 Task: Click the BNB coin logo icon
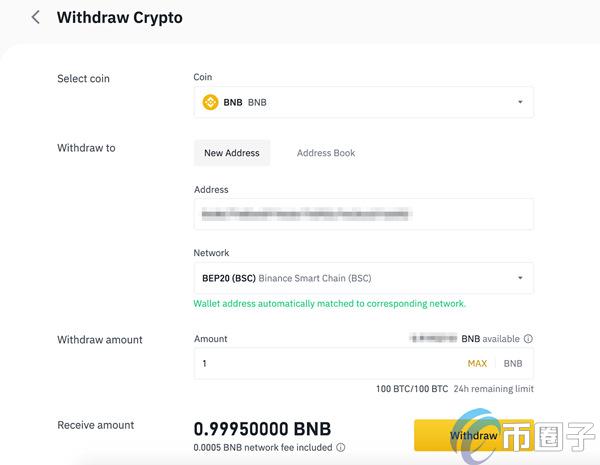tap(210, 102)
